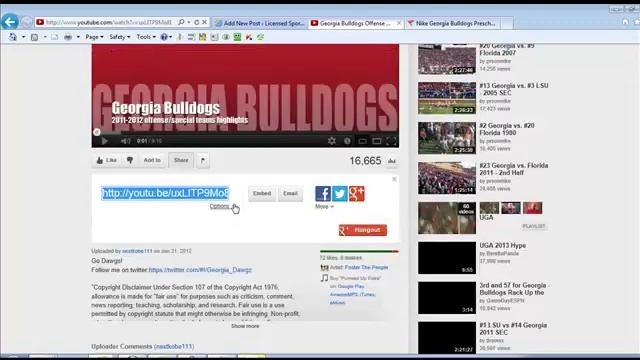640x360 pixels.
Task: Open the Safety menu
Action: (120, 37)
